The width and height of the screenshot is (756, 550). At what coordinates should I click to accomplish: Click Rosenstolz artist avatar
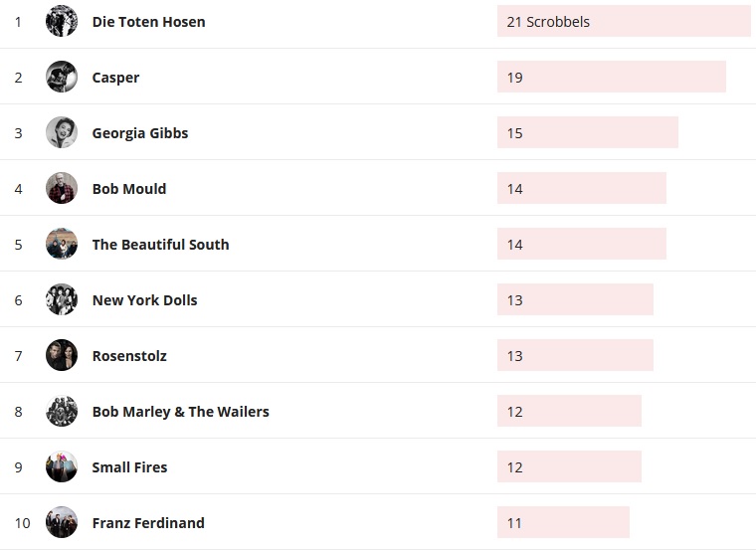click(62, 355)
